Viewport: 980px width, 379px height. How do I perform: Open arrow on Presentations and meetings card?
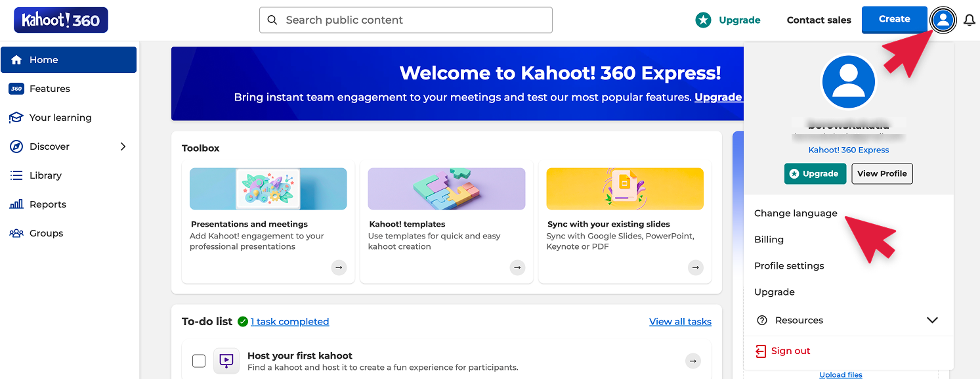click(x=339, y=267)
